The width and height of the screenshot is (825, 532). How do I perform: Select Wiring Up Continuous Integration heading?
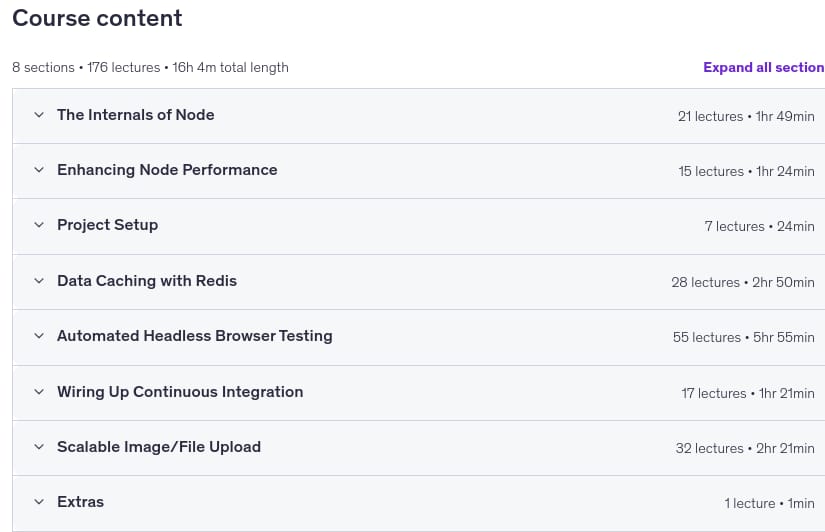tap(180, 392)
